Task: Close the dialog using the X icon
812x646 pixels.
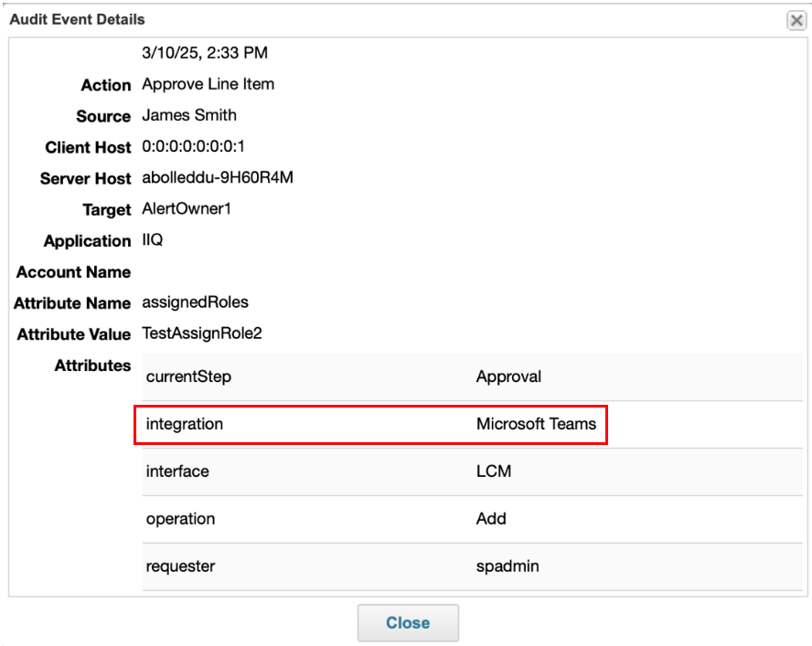Action: point(796,20)
